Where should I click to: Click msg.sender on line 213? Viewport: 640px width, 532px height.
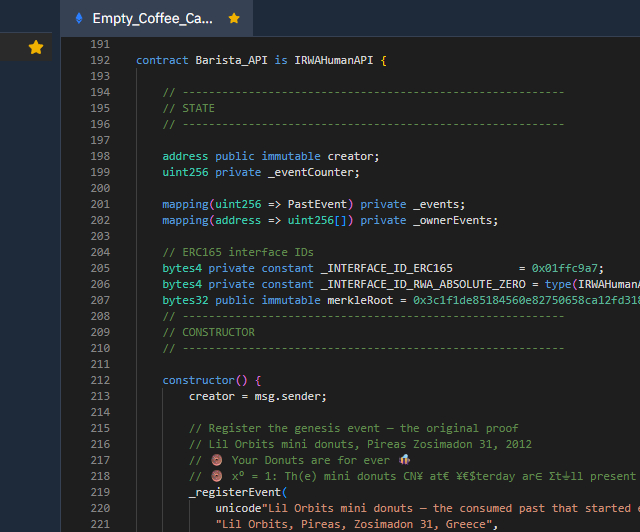(x=292, y=396)
